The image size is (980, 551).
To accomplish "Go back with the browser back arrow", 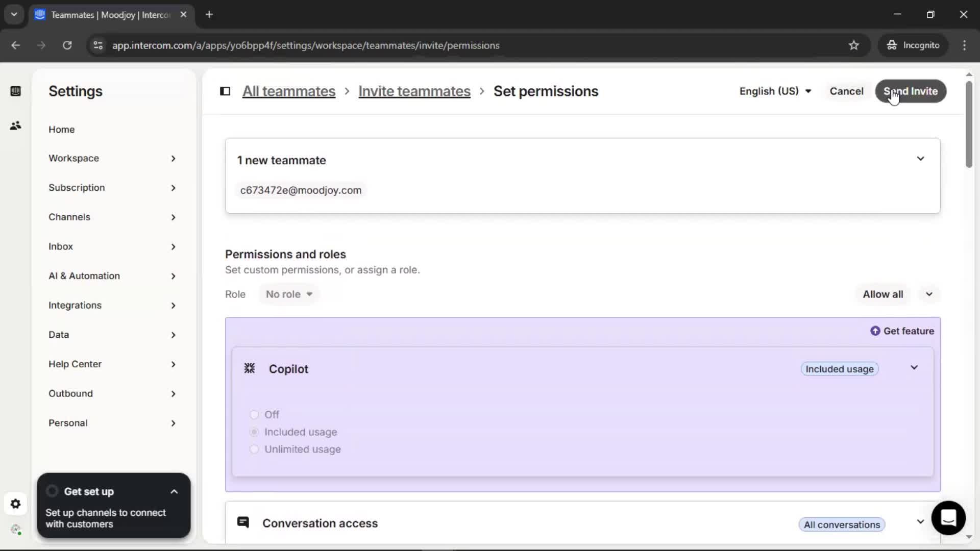I will click(16, 45).
